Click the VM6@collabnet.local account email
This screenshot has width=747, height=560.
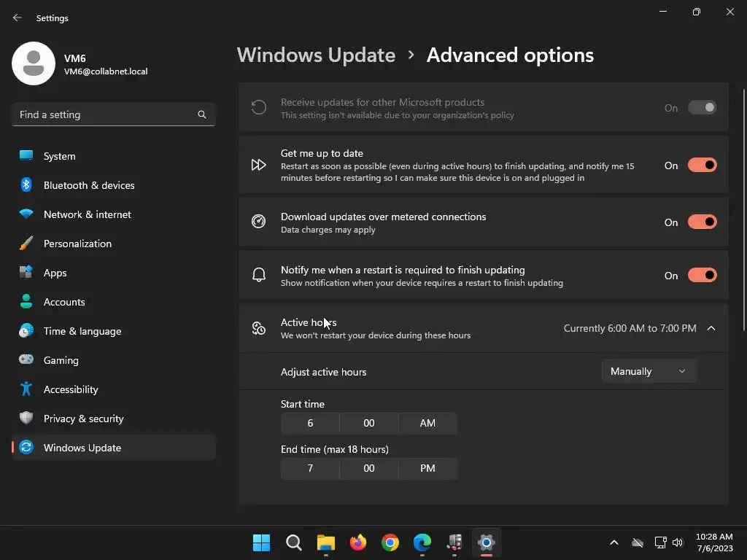[106, 71]
